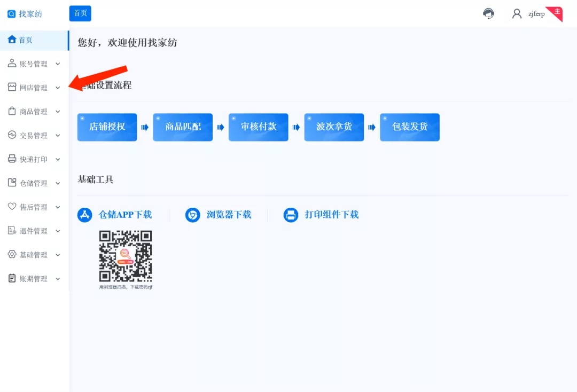577x392 pixels.
Task: Open the zjferp user account icon
Action: pyautogui.click(x=517, y=14)
